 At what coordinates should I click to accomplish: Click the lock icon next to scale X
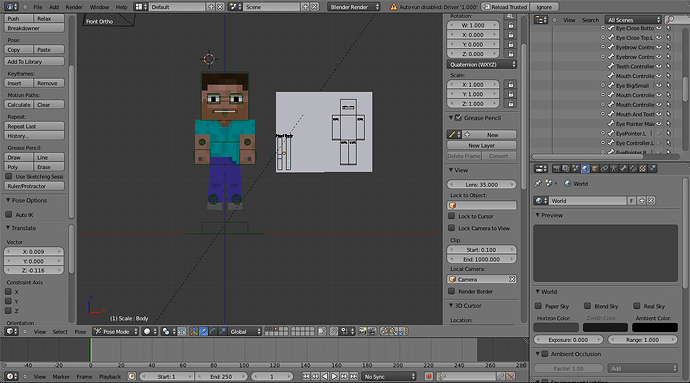[x=511, y=85]
